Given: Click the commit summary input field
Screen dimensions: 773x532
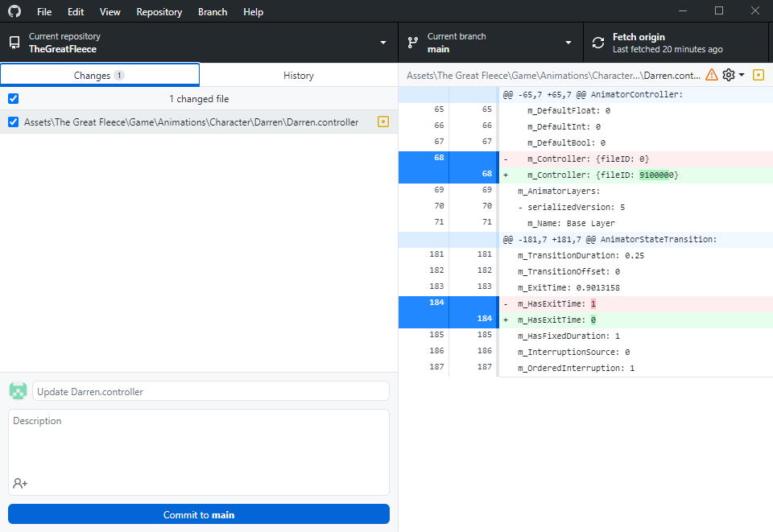Looking at the screenshot, I should pyautogui.click(x=210, y=391).
